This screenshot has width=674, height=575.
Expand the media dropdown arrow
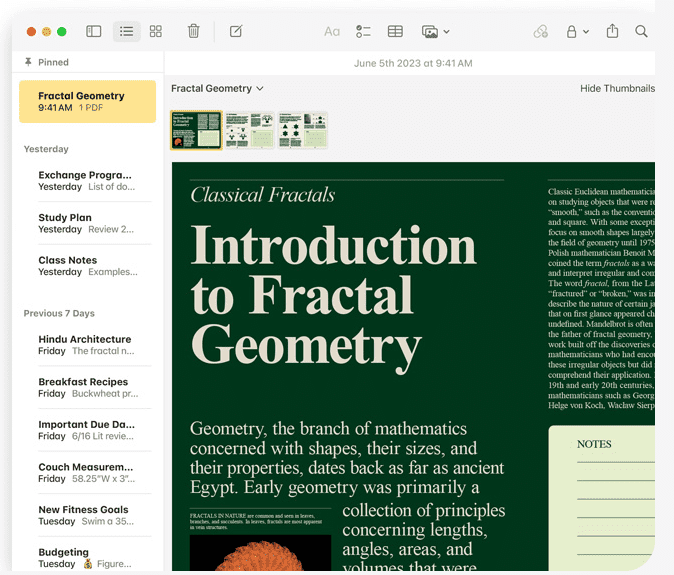(446, 32)
